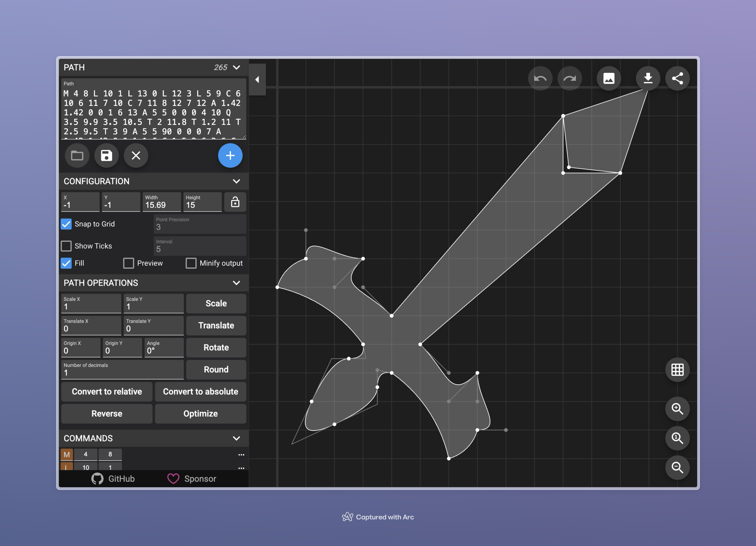
Task: Collapse the Commands section chevron
Action: click(236, 438)
